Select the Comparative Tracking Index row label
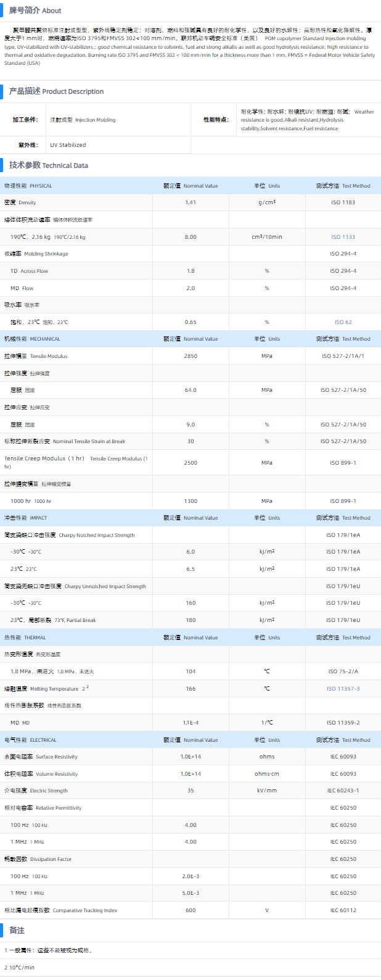This screenshot has width=381, height=980. pyautogui.click(x=60, y=910)
